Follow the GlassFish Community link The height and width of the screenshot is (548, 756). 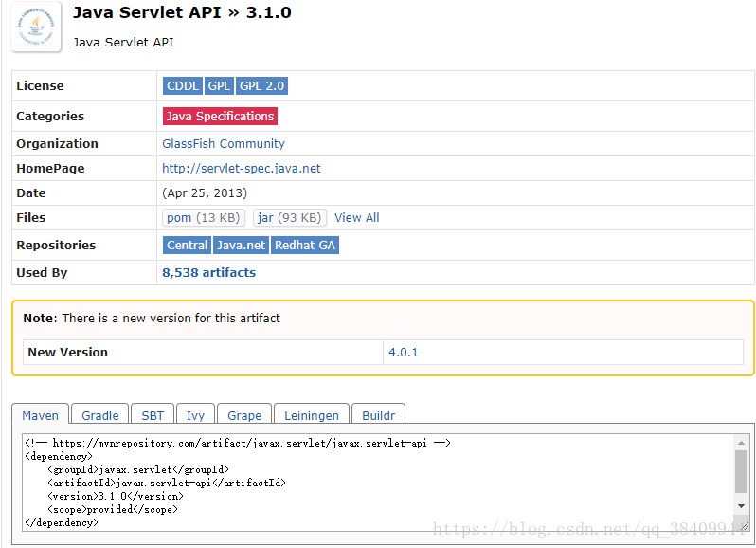[x=224, y=144]
